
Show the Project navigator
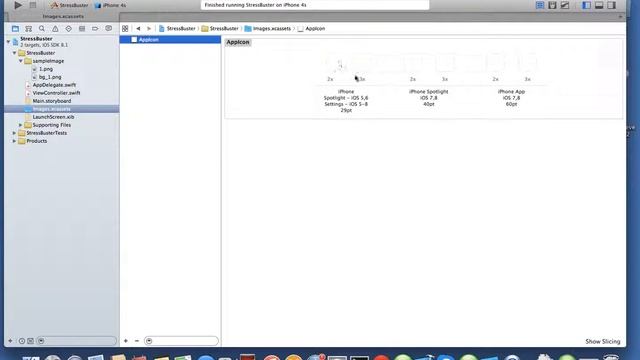pos(15,29)
